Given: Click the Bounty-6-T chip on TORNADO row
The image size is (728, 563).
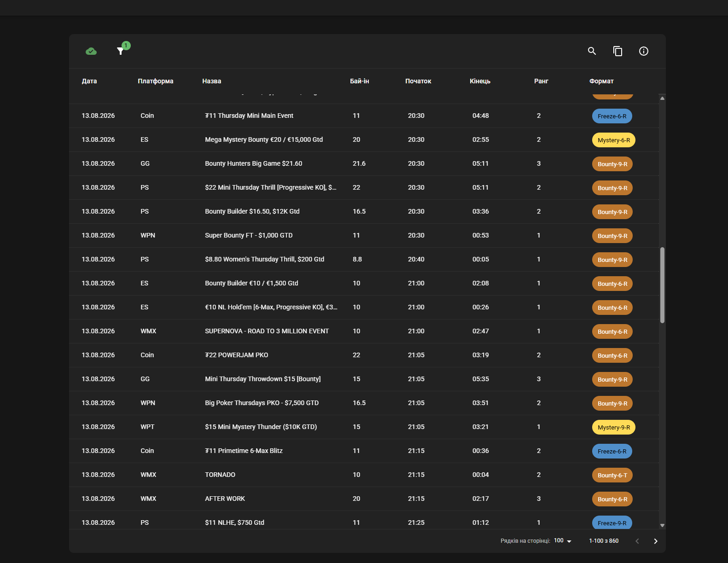Looking at the screenshot, I should pyautogui.click(x=612, y=475).
